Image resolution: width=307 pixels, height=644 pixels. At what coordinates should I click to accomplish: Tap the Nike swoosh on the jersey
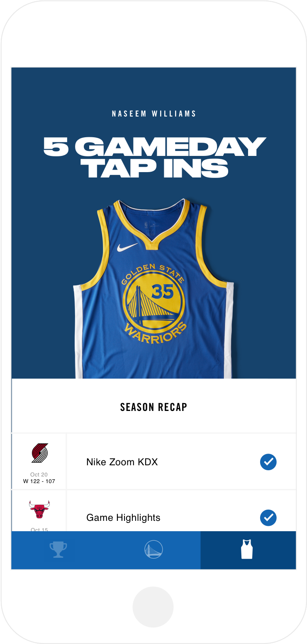coord(127,247)
